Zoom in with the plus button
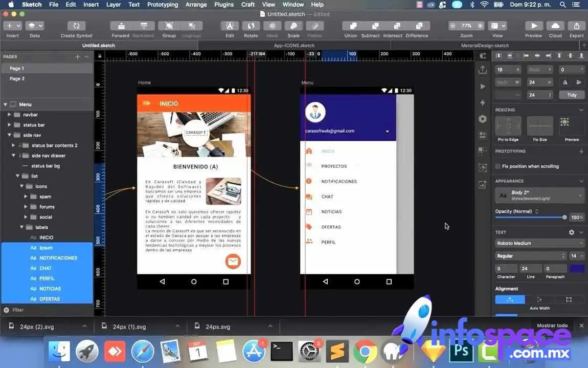This screenshot has width=588, height=368. point(480,26)
